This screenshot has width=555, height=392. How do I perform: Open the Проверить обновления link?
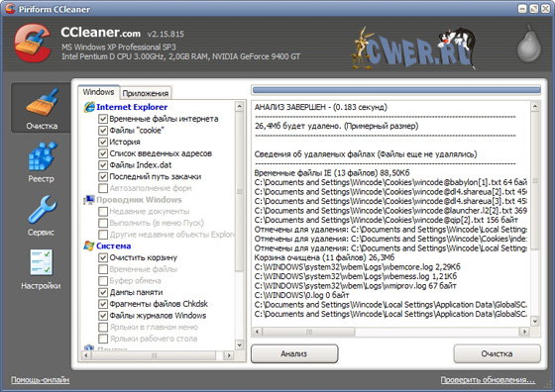(488, 380)
